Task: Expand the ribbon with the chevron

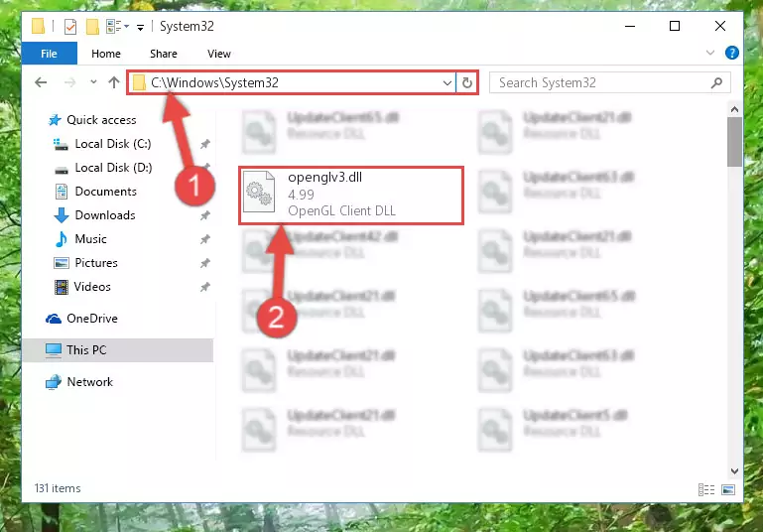Action: (710, 53)
